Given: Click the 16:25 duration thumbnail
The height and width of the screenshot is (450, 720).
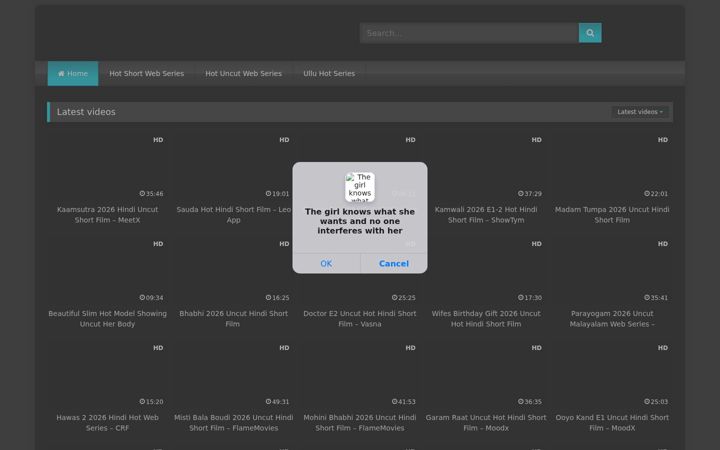Looking at the screenshot, I should pos(234,271).
